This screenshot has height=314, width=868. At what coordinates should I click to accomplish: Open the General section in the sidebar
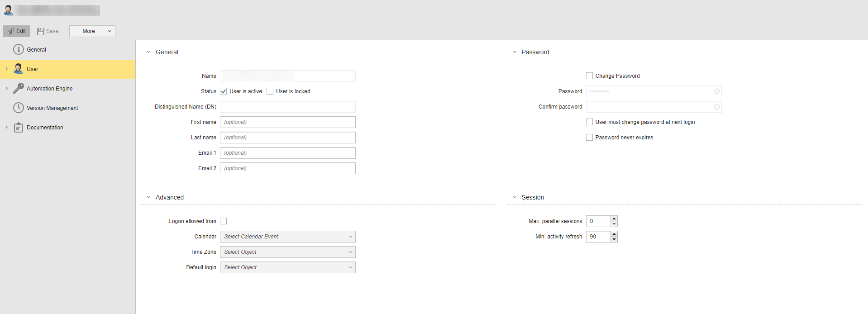tap(68, 50)
